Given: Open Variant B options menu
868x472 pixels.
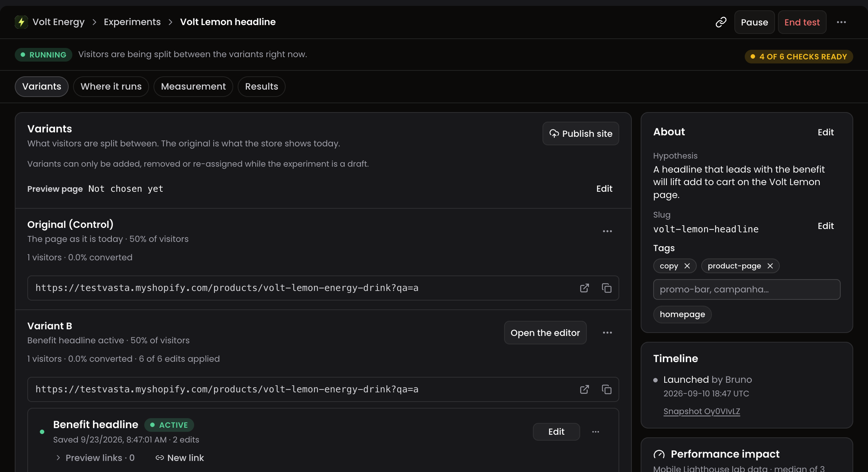Looking at the screenshot, I should (607, 333).
